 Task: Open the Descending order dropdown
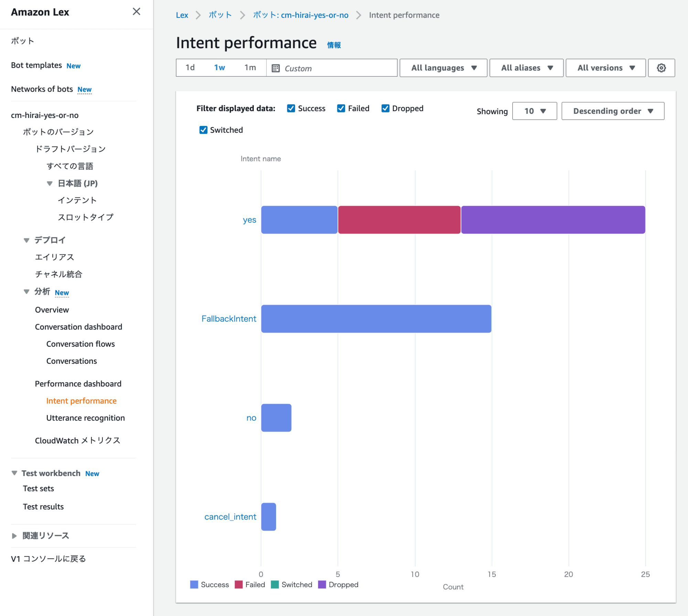tap(613, 111)
